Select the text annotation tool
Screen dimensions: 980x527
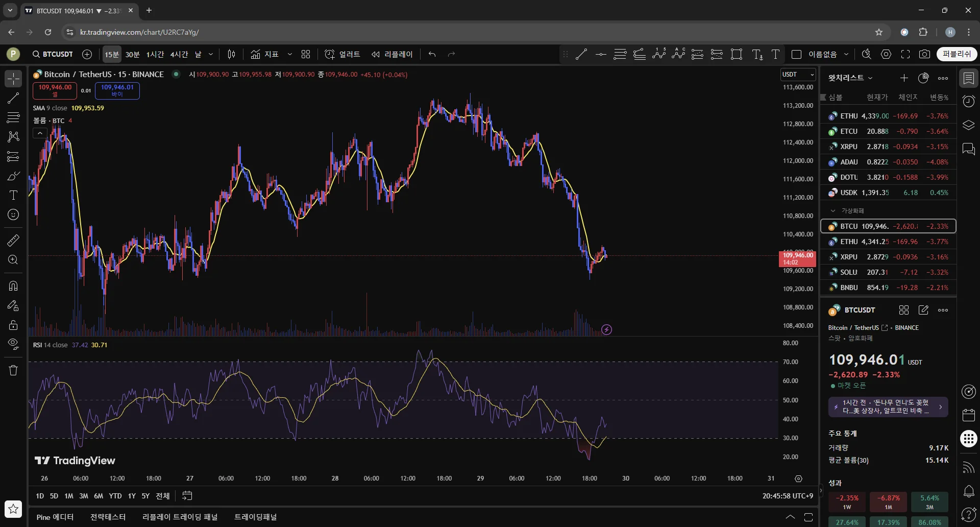point(13,195)
